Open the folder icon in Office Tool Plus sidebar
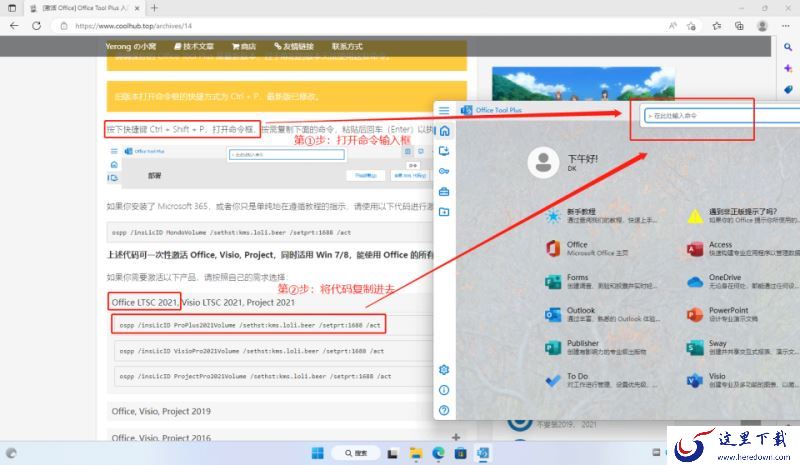 [x=444, y=211]
